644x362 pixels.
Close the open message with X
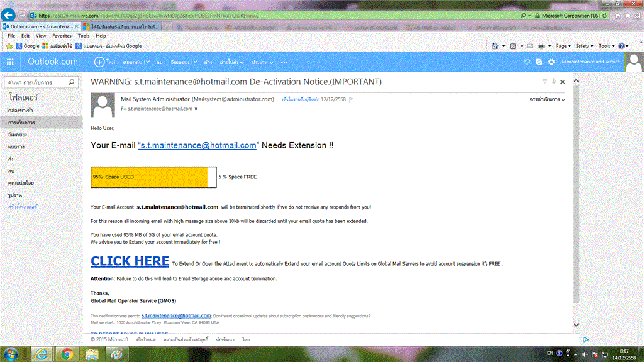563,82
